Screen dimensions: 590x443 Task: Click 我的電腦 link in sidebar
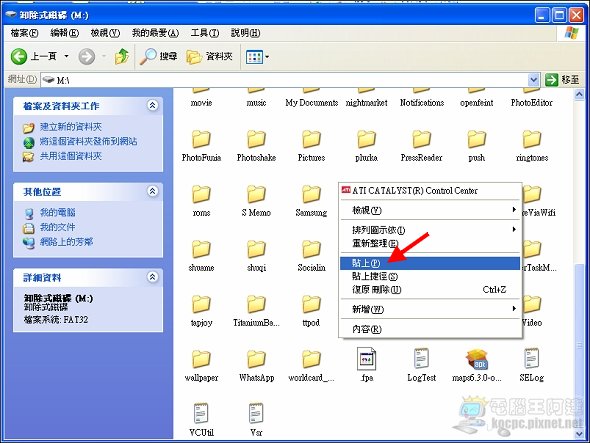pos(58,212)
